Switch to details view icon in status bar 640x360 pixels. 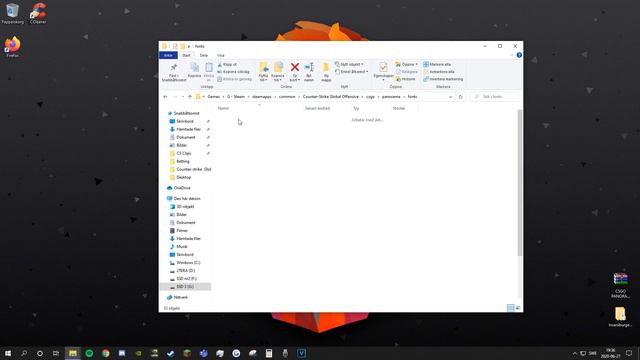coord(510,308)
